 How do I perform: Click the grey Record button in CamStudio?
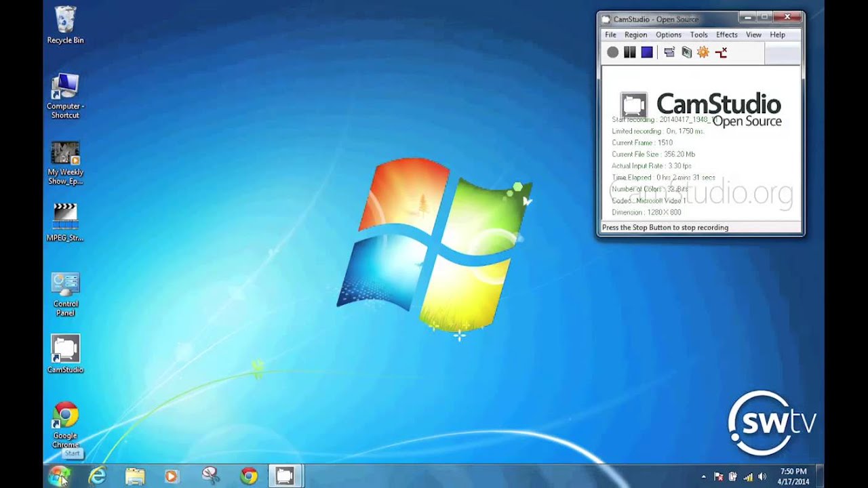point(613,52)
